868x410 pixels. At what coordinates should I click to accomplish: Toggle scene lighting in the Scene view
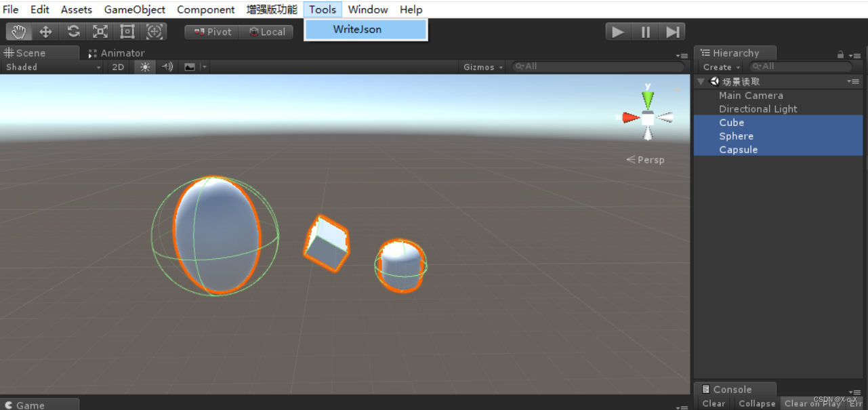point(144,66)
